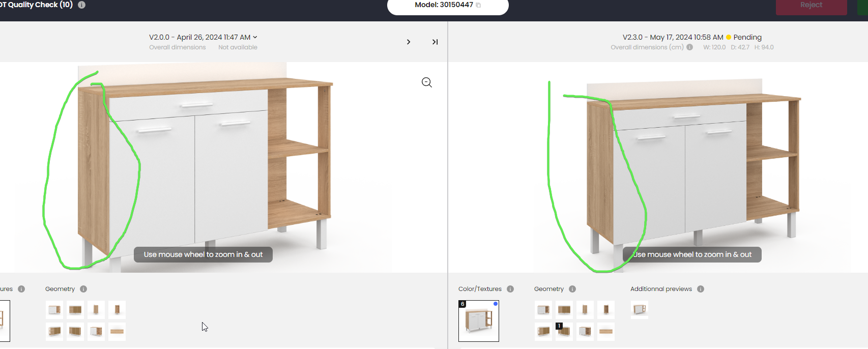The image size is (868, 349).
Task: Click the depth value D: 42.7
Action: pyautogui.click(x=740, y=47)
